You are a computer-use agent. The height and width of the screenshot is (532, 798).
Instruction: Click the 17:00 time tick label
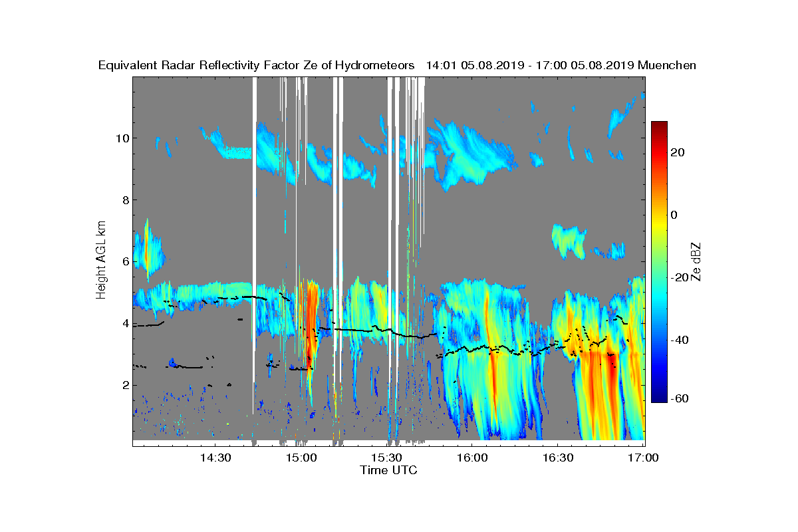[x=643, y=458]
